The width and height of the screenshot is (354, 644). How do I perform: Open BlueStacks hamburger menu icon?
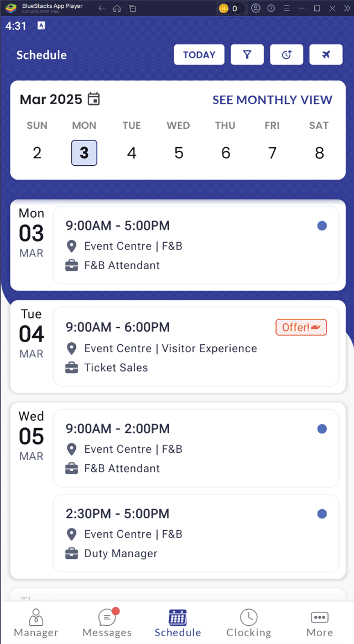(x=286, y=8)
